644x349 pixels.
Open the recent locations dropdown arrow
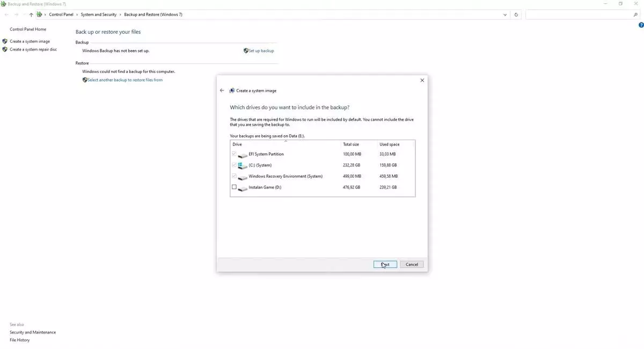(24, 14)
